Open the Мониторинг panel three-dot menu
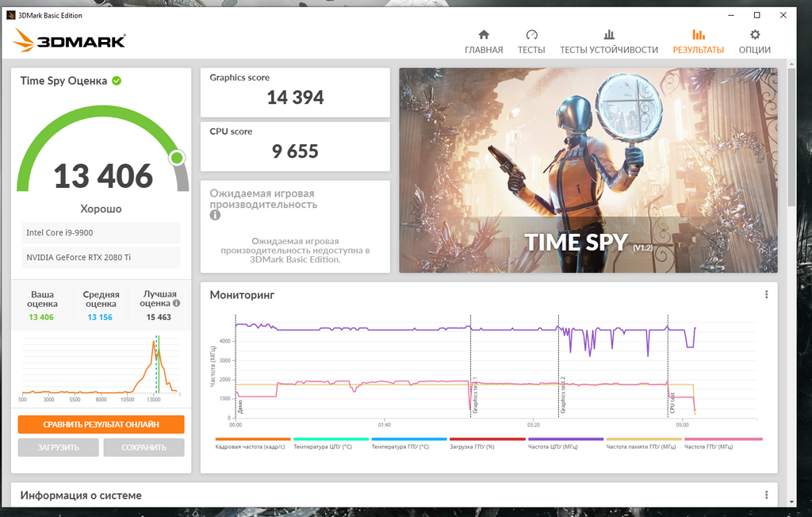This screenshot has height=517, width=812. tap(767, 294)
